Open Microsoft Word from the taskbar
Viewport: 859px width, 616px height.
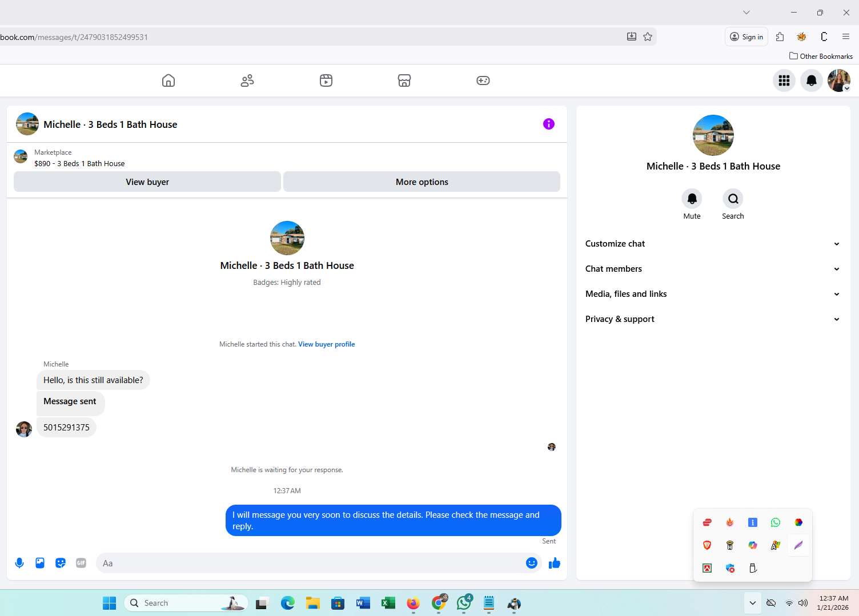click(363, 603)
